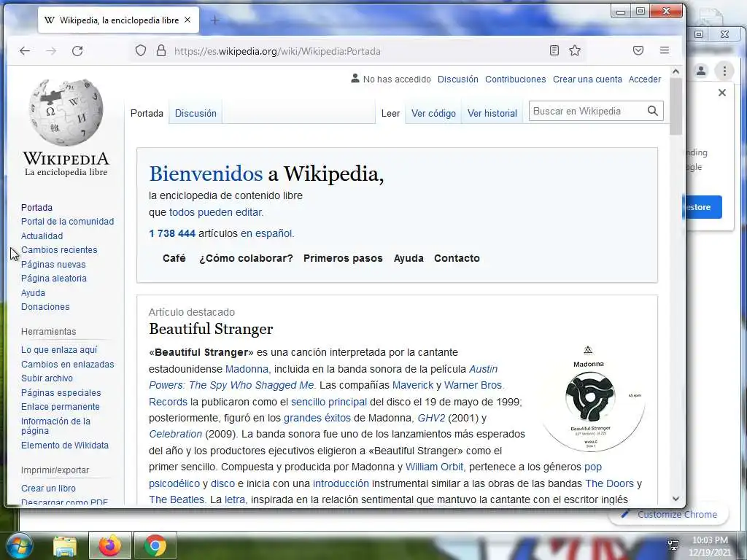Click the Chrome profile avatar icon
The width and height of the screenshot is (747, 560).
pyautogui.click(x=701, y=71)
